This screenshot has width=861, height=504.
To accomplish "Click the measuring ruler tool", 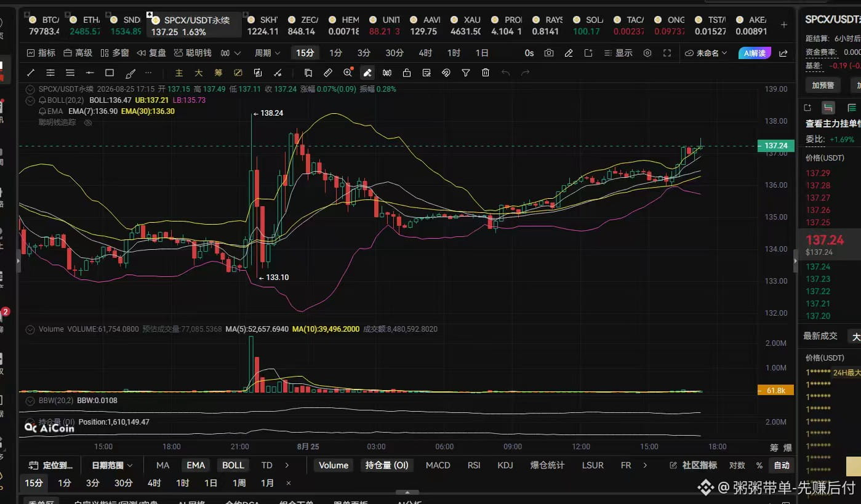I will 328,73.
